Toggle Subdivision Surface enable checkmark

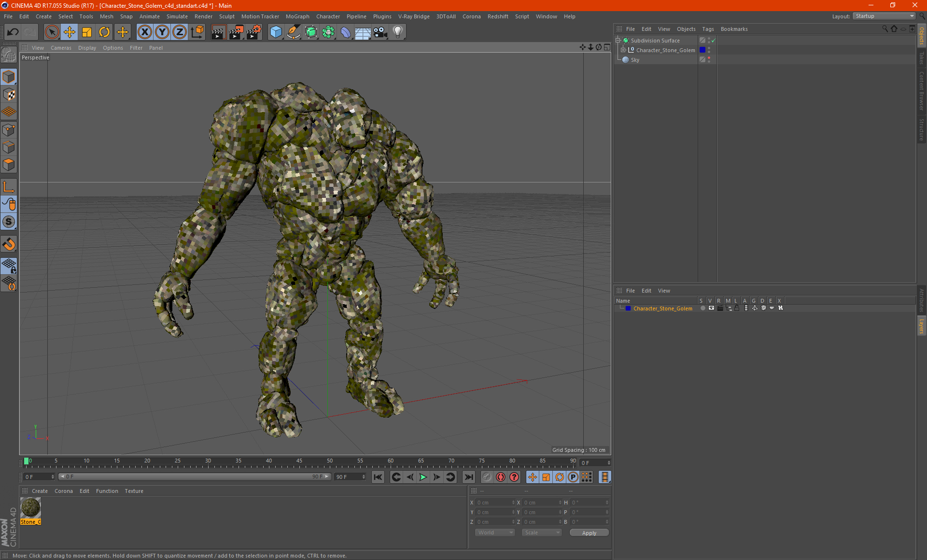pos(713,41)
